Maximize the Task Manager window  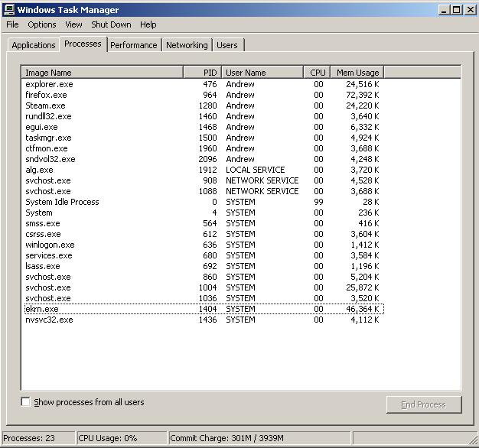pyautogui.click(x=457, y=10)
